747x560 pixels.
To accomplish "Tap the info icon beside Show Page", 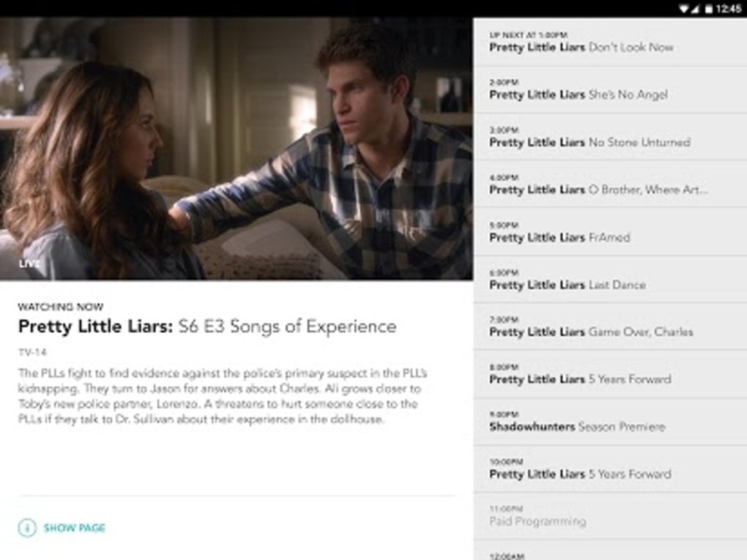I will click(x=27, y=528).
